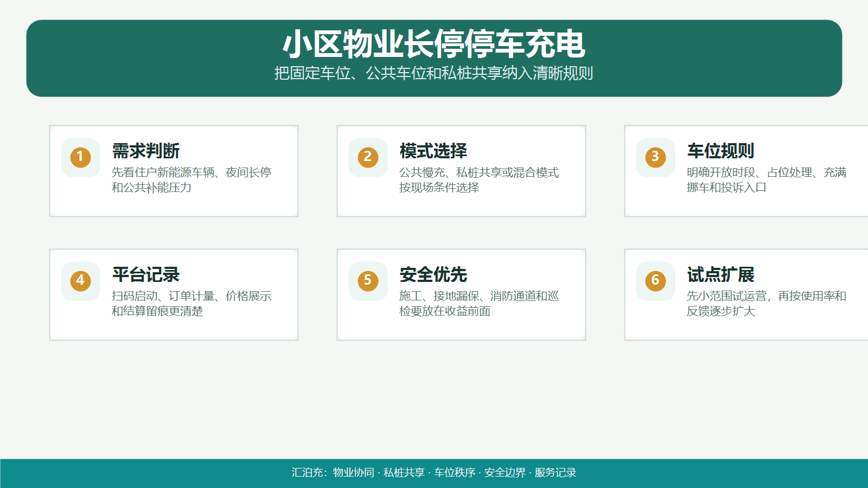868x488 pixels.
Task: Click the 需求判断 heading
Action: click(x=145, y=151)
